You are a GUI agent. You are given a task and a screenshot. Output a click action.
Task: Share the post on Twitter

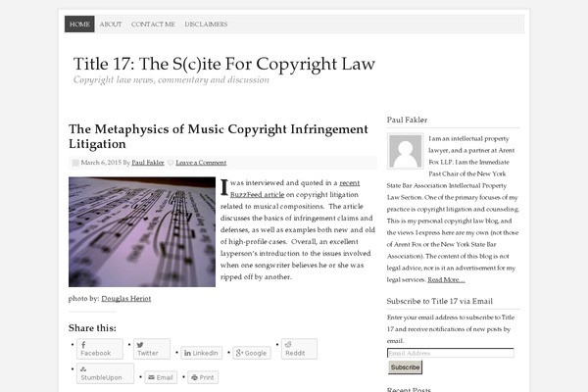tap(152, 349)
